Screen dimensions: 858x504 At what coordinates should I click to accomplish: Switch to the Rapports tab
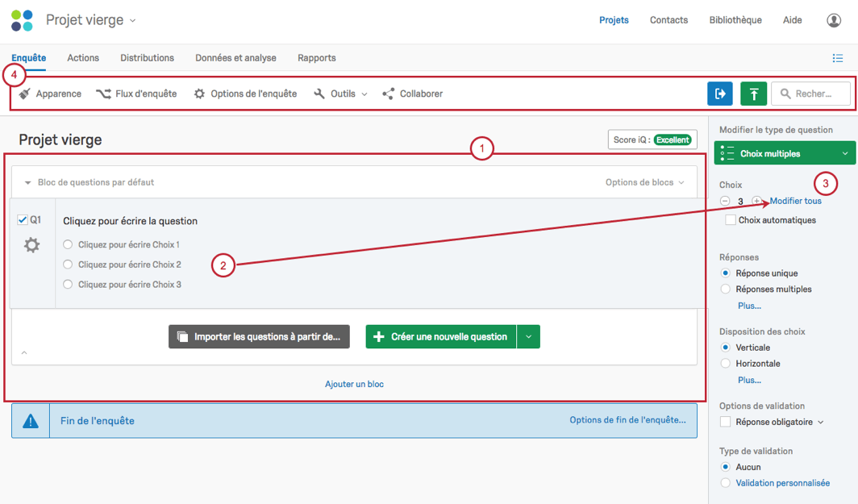317,58
